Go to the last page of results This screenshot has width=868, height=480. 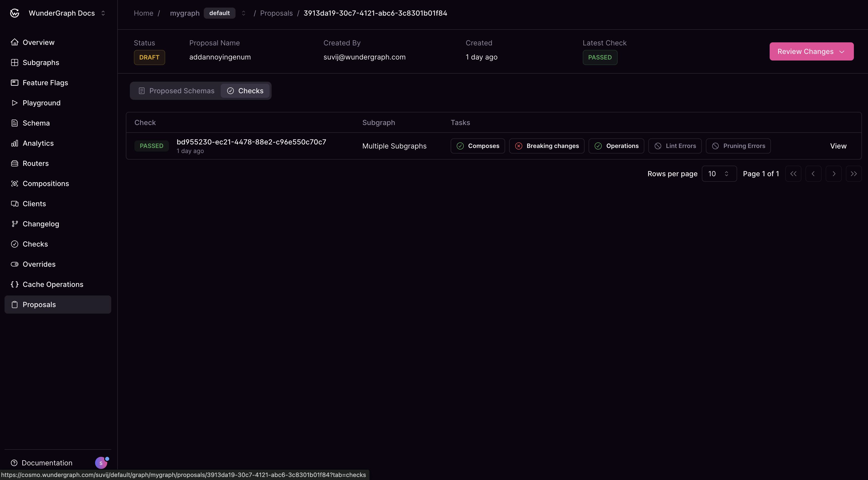pos(854,173)
